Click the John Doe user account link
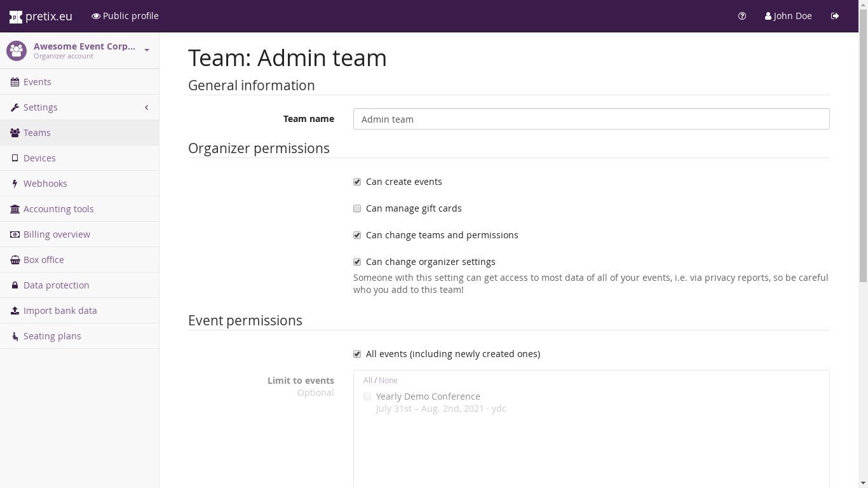868x488 pixels. click(789, 16)
